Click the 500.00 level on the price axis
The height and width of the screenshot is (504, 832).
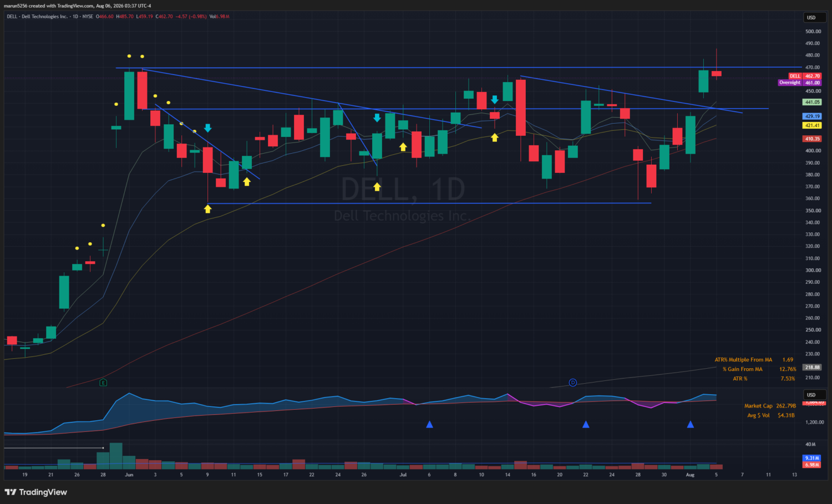tap(813, 32)
